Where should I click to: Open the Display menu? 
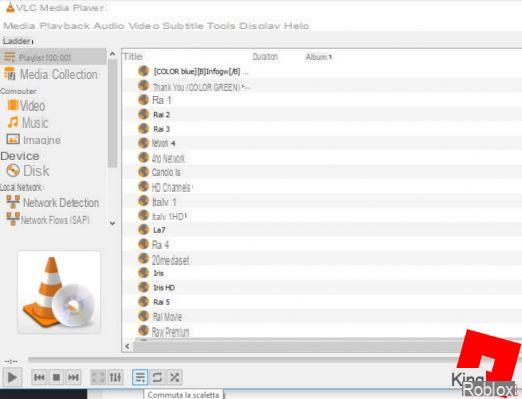(259, 26)
